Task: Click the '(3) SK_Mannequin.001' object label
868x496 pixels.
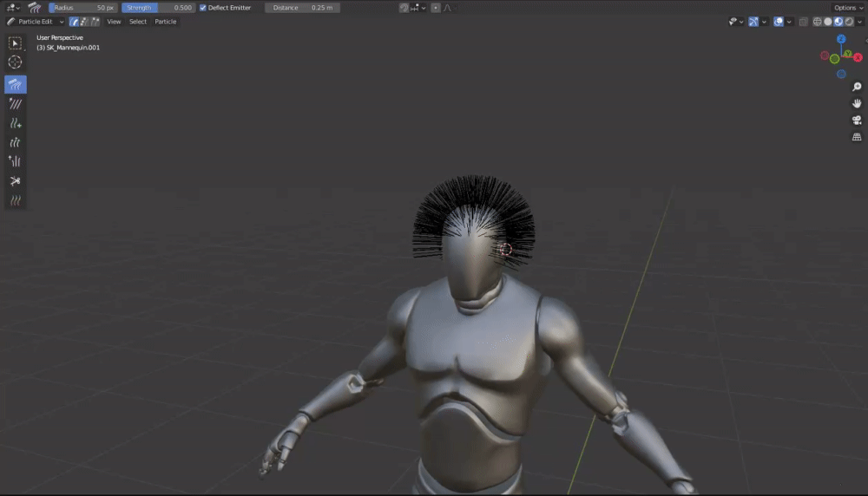Action: [x=68, y=48]
